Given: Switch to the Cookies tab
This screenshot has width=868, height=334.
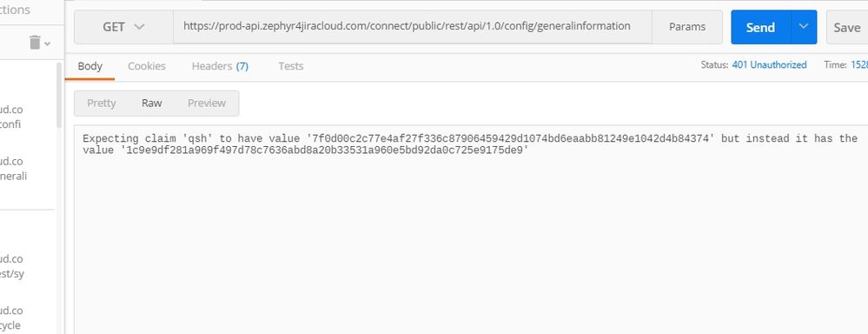Looking at the screenshot, I should point(147,66).
